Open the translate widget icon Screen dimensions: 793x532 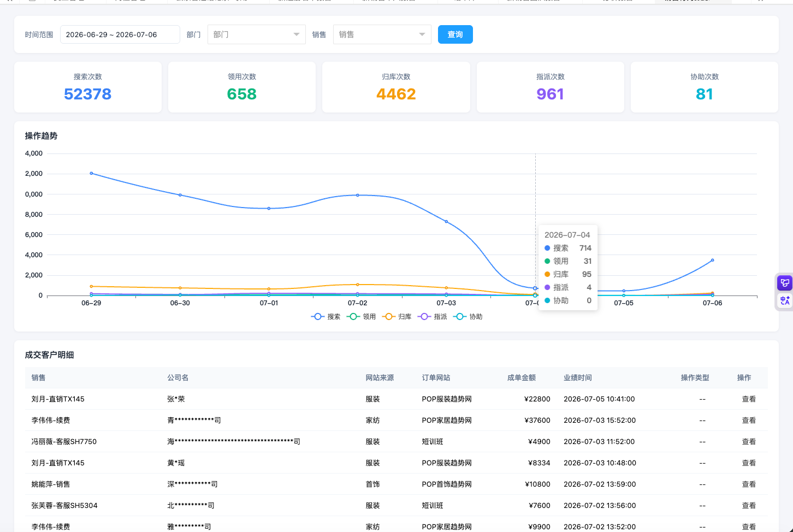(785, 300)
